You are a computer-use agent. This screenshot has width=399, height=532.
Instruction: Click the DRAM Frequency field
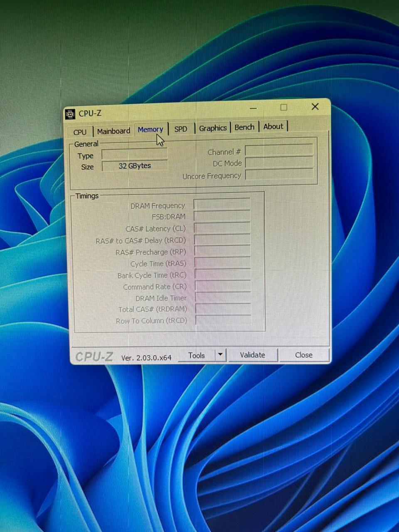point(222,204)
